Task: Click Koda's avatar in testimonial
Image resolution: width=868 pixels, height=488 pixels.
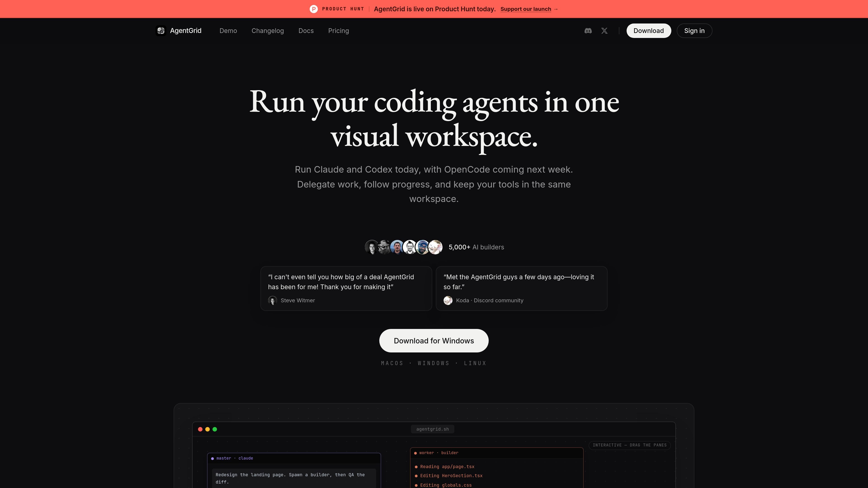Action: [448, 300]
